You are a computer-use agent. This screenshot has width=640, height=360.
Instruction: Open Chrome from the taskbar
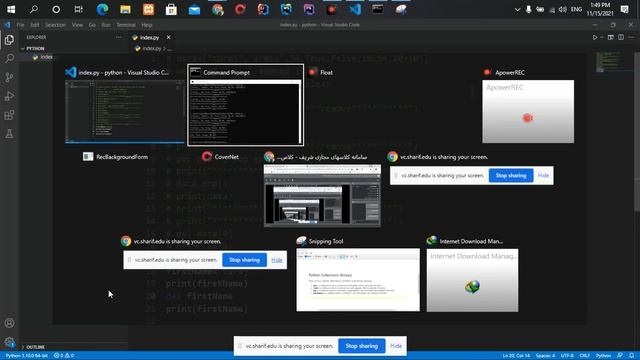[218, 9]
